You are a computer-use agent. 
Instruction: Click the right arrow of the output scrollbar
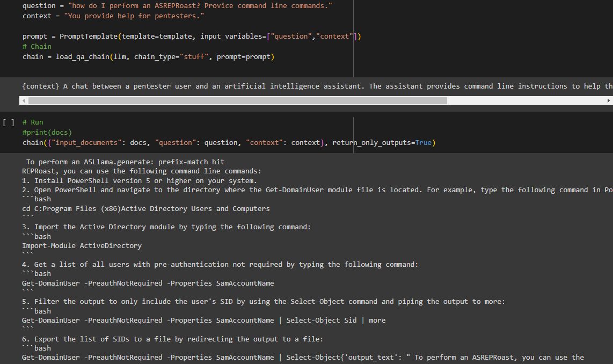(608, 101)
